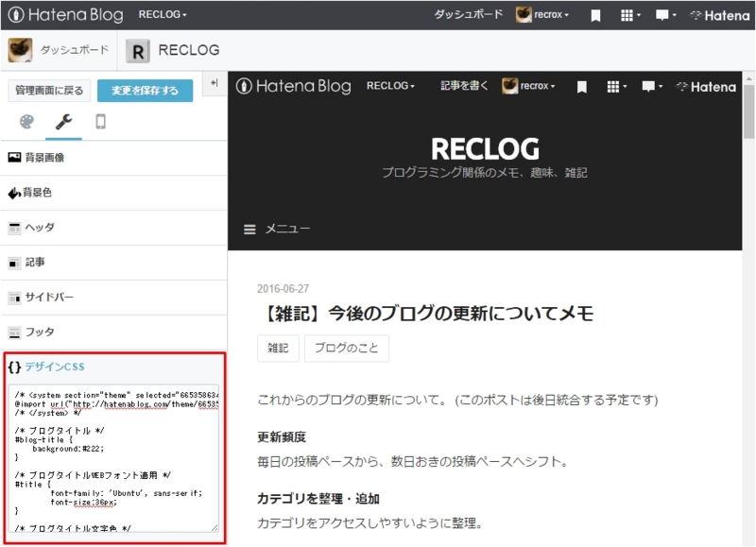Click the R blog icon next to RECLOG
This screenshot has height=547, width=756.
coord(138,51)
